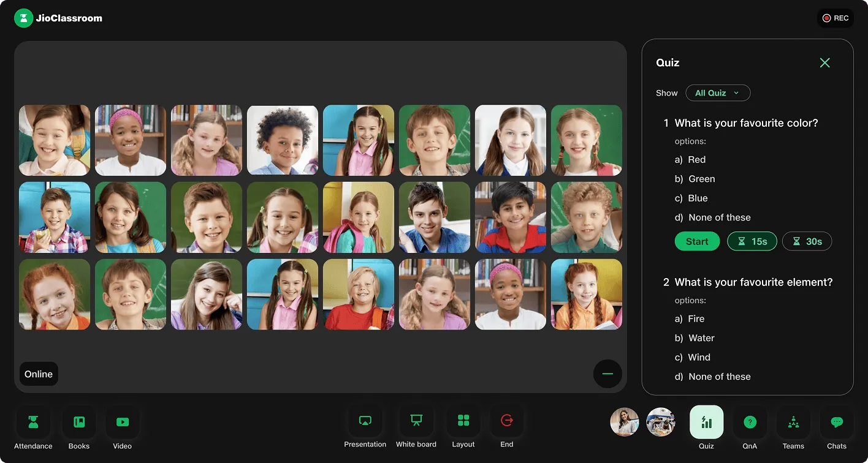Click the female teacher avatar thumbnail
868x463 pixels.
tap(625, 422)
